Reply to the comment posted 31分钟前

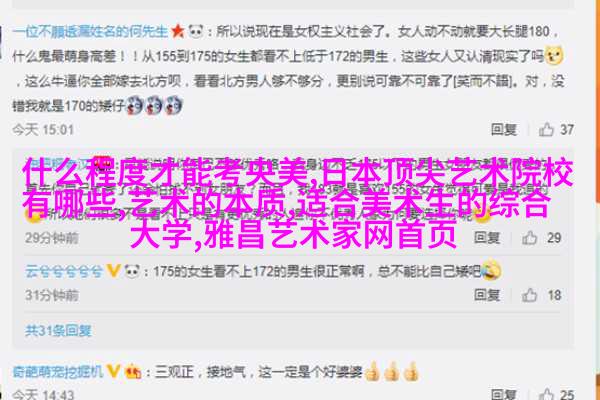(487, 295)
